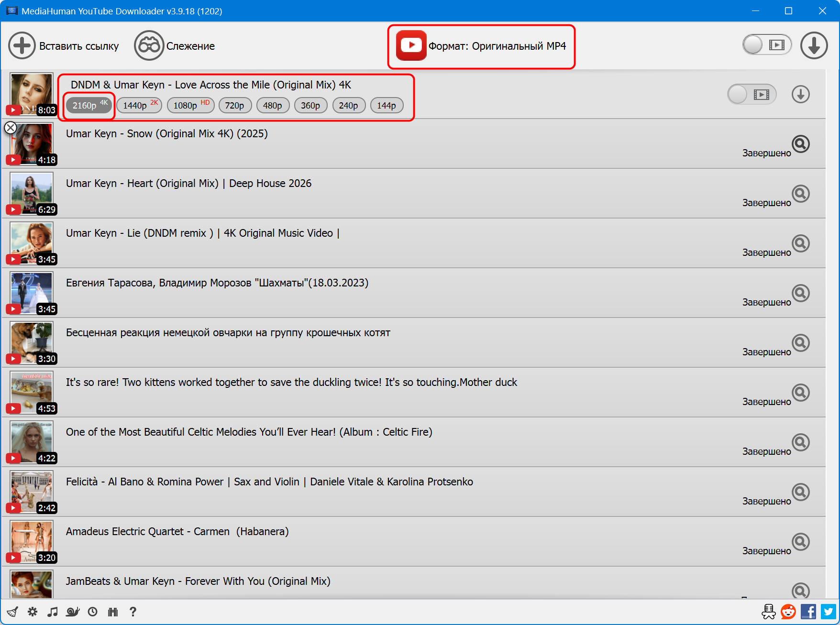Click the title 'Umar Keyn - Snow (Original Mix 4K) (2025)'
Screen dimensions: 840x625
[167, 134]
